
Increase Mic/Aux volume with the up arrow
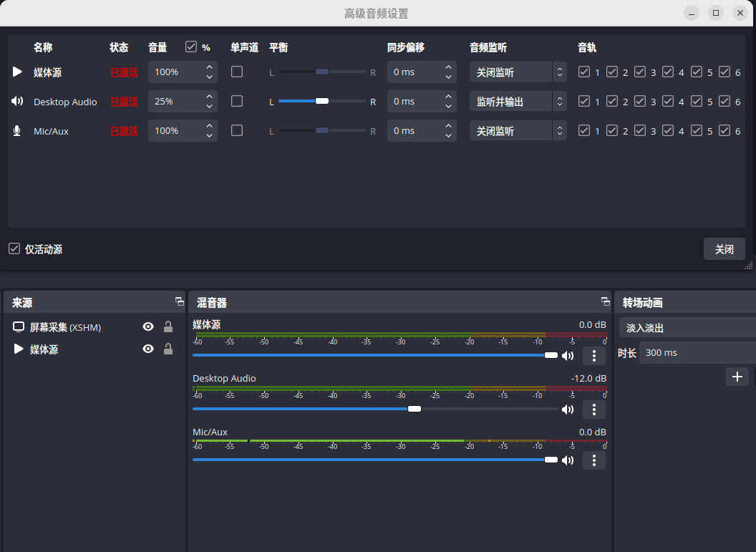[x=209, y=126]
